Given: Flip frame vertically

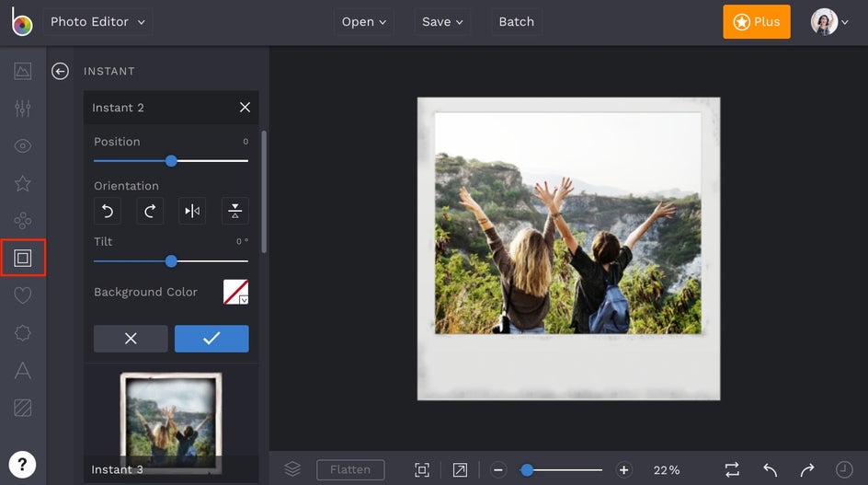Looking at the screenshot, I should tap(234, 211).
